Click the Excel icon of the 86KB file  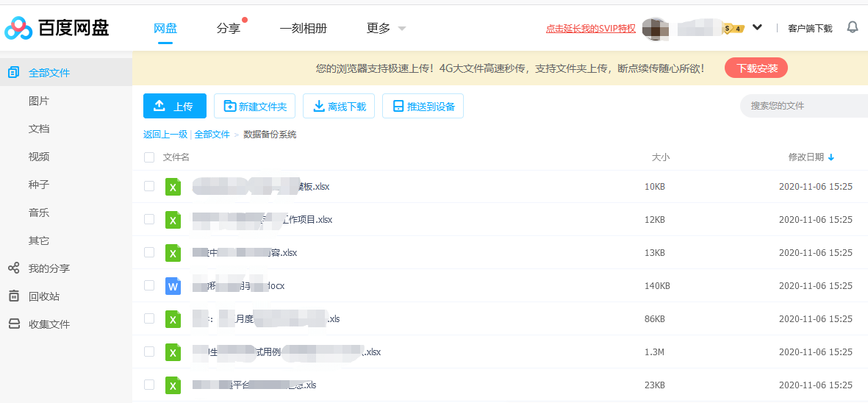coord(173,319)
